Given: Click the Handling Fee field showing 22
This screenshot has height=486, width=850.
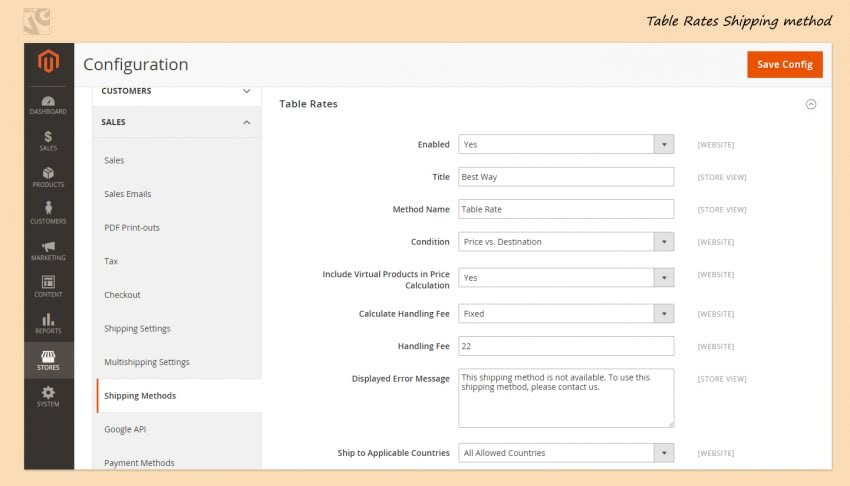Looking at the screenshot, I should click(x=566, y=346).
